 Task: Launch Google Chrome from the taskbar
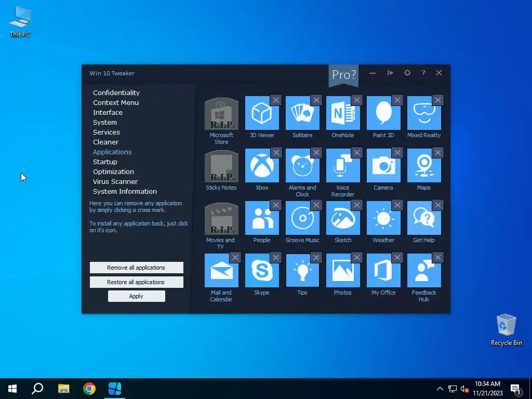[x=89, y=389]
